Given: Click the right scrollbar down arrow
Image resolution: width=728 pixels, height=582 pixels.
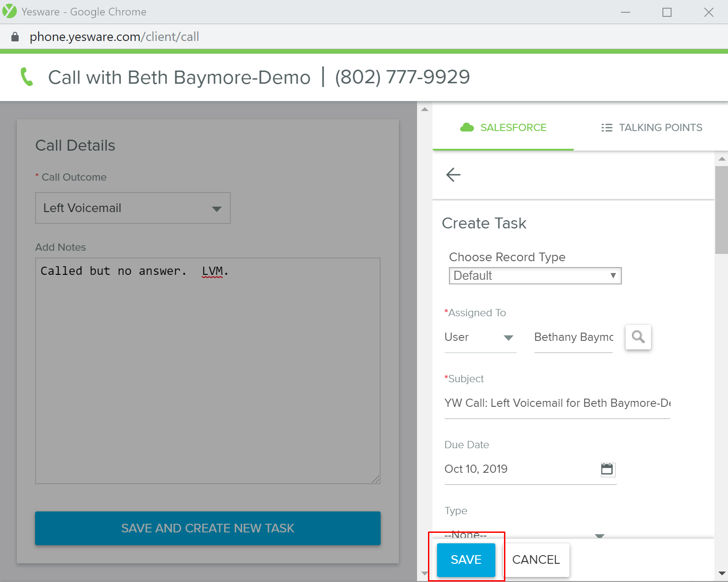Looking at the screenshot, I should click(722, 573).
